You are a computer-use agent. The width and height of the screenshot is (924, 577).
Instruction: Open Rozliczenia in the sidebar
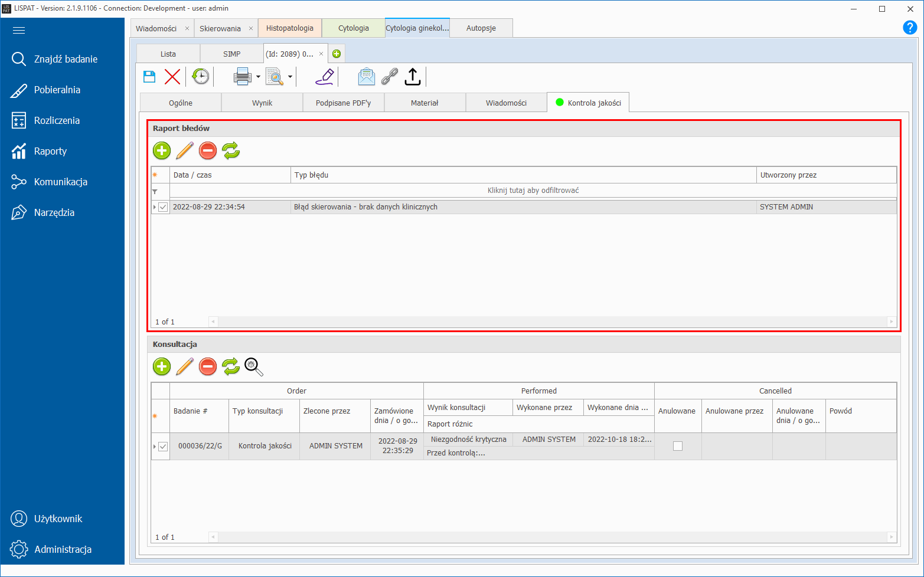tap(57, 120)
